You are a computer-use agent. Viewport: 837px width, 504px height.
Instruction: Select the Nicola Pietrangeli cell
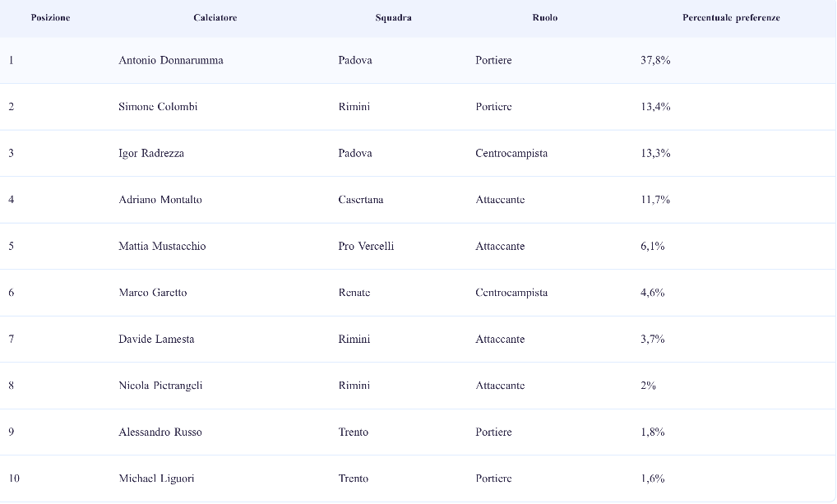click(x=160, y=386)
